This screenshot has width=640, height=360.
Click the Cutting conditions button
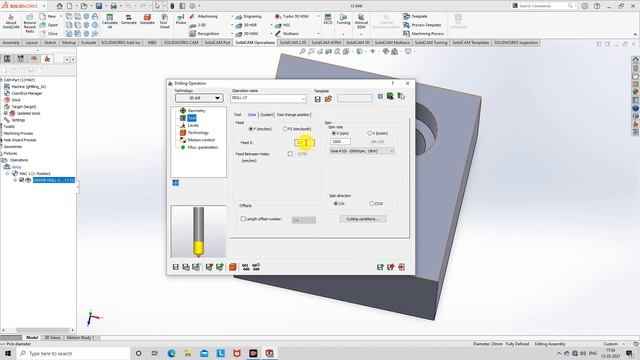click(x=363, y=219)
